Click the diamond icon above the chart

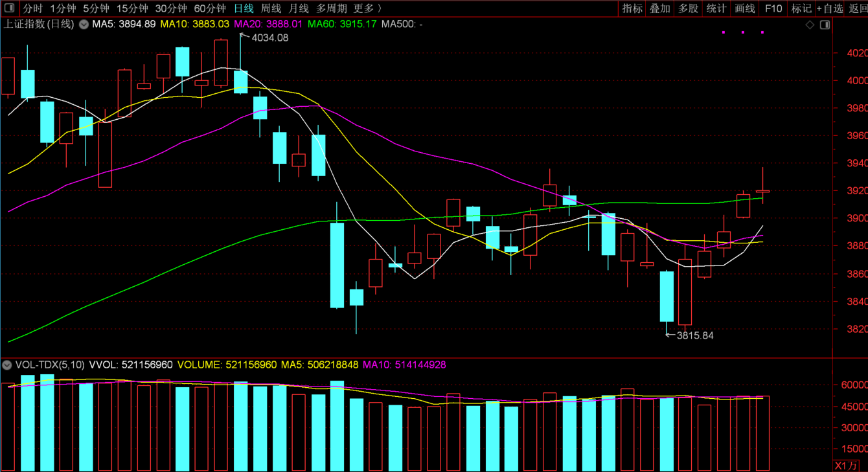tap(810, 25)
